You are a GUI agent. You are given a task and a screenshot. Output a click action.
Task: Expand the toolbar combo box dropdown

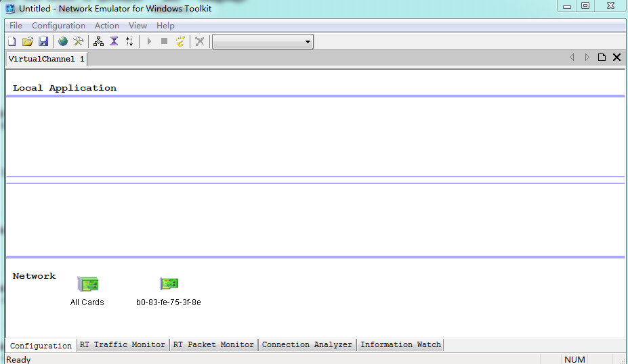pos(308,41)
